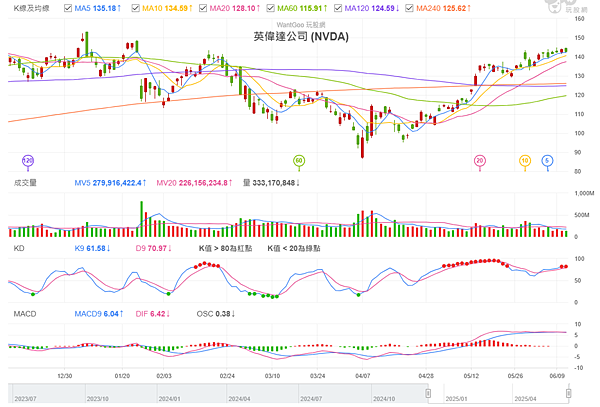This screenshot has height=407, width=600.
Task: Click the MACD9 6.04 value
Action: [x=99, y=314]
